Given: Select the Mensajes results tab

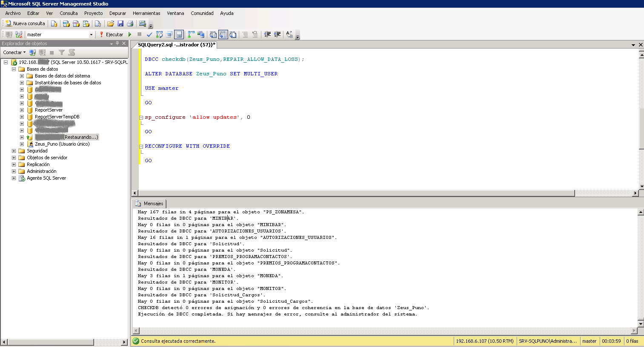Looking at the screenshot, I should [x=149, y=204].
